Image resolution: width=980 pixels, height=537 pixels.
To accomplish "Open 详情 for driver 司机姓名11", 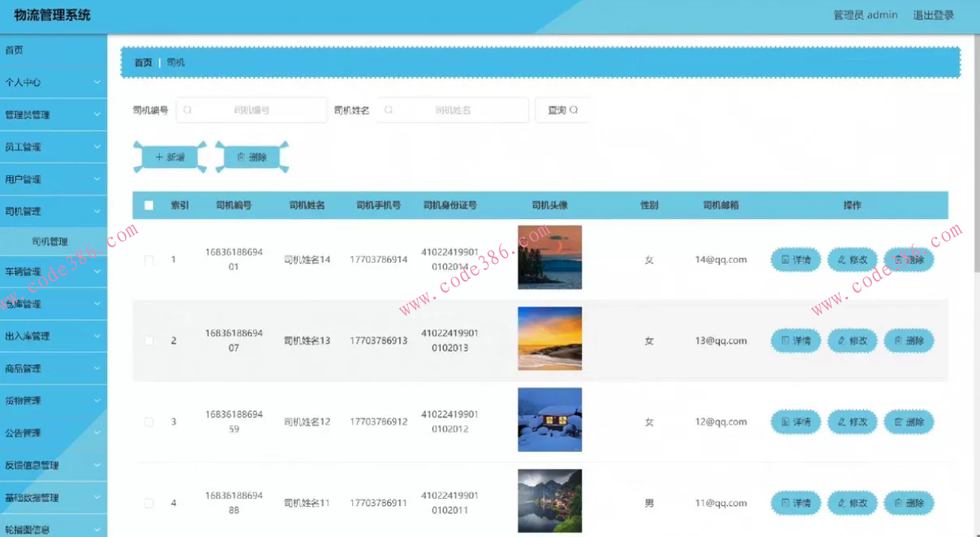I will click(x=795, y=503).
